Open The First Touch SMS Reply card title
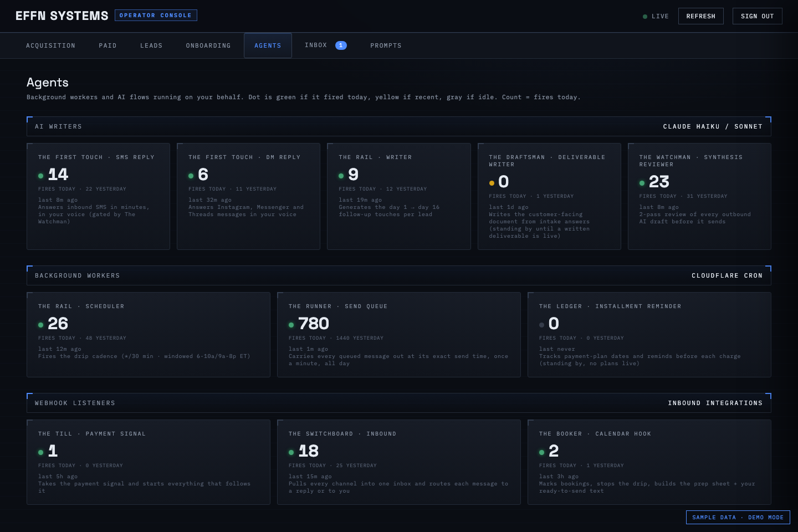This screenshot has height=532, width=798. tap(96, 157)
